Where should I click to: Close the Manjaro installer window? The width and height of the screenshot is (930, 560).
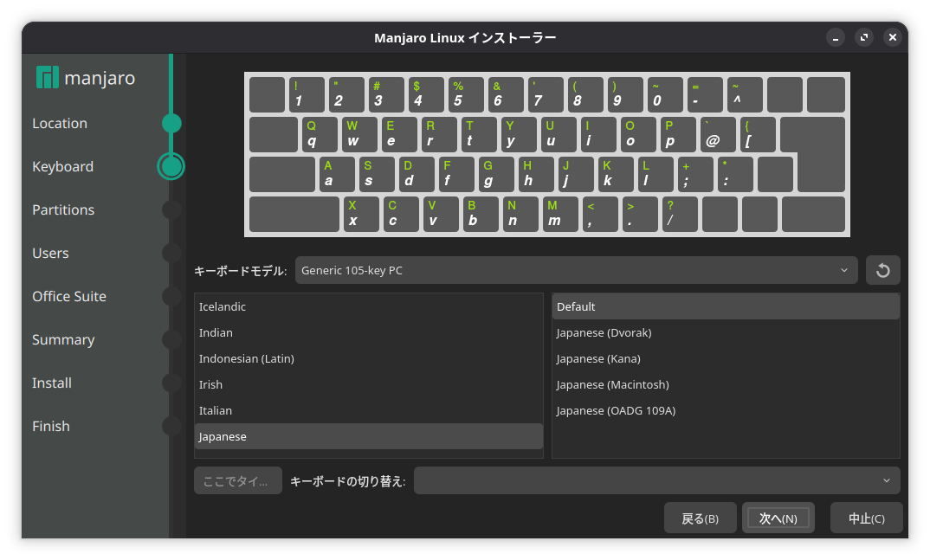893,38
